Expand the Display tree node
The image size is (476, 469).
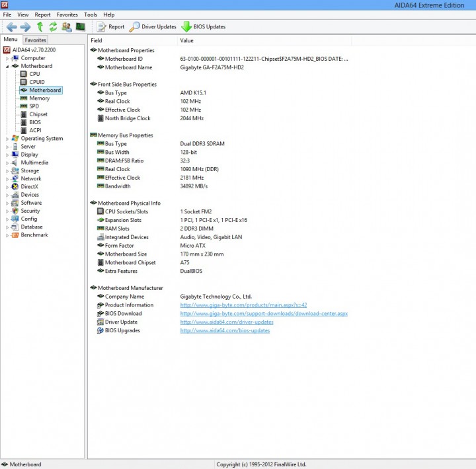click(x=7, y=155)
